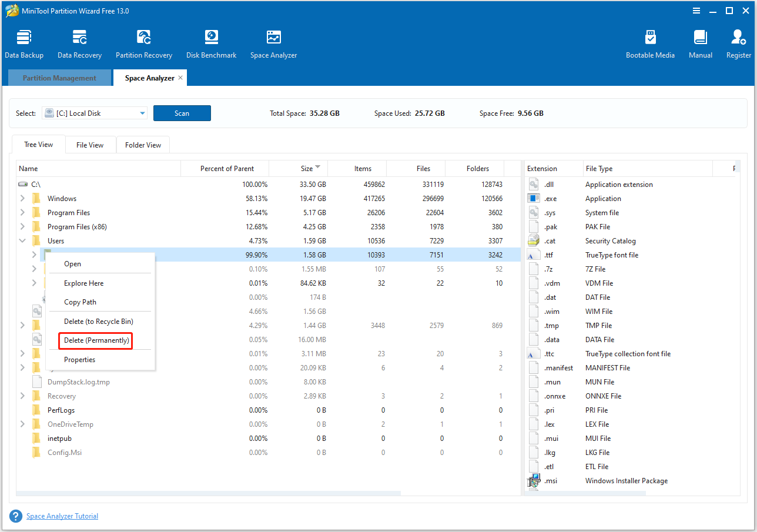The width and height of the screenshot is (757, 532).
Task: Switch to the Partition Management tab
Action: (59, 77)
